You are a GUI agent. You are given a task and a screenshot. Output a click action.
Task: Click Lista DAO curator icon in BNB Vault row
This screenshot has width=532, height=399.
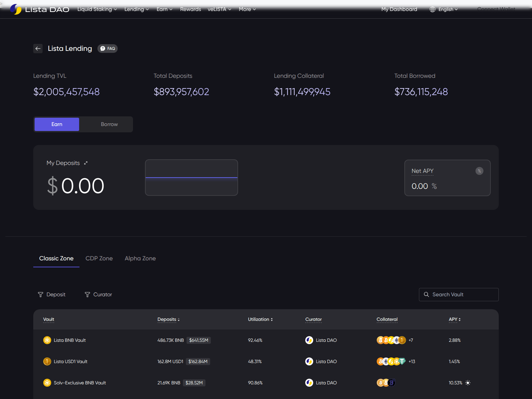tap(309, 340)
